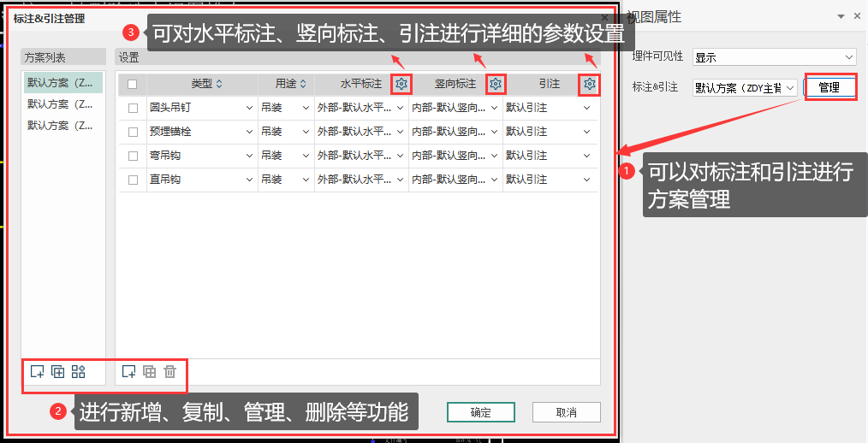Open vertical annotation dropdown in 弯吊钩 row
The width and height of the screenshot is (868, 443).
(494, 156)
